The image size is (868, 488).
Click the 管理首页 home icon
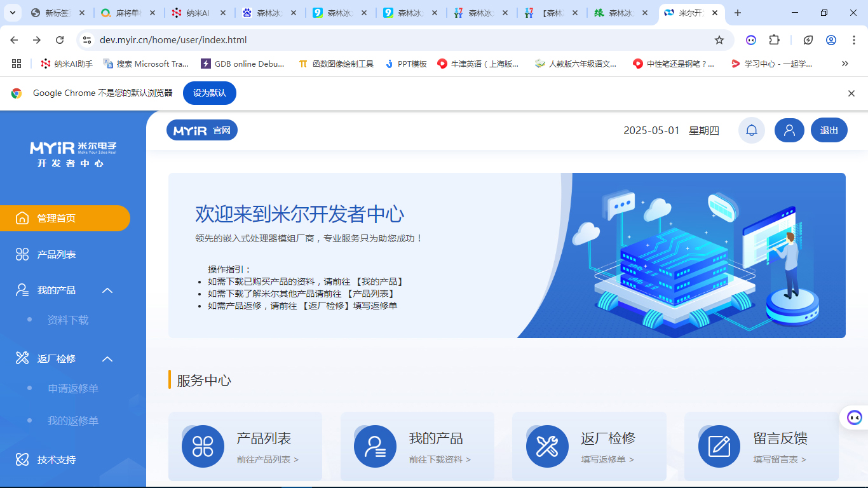point(22,218)
